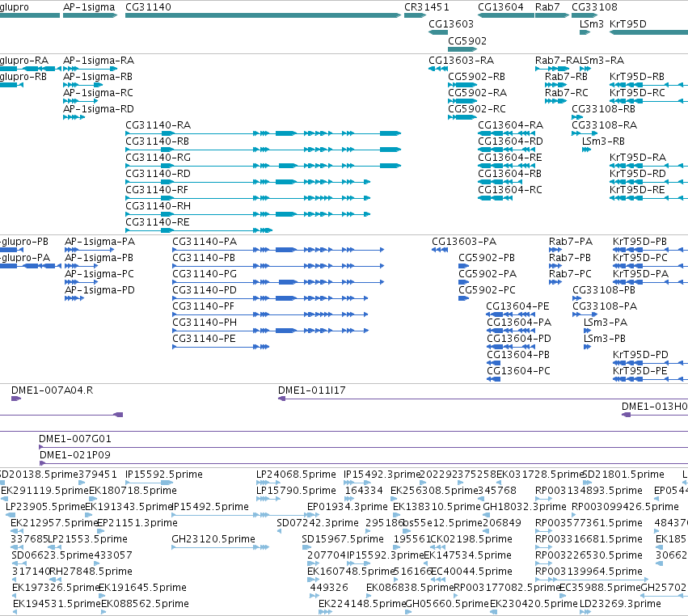This screenshot has width=688, height=616.
Task: Select transcript CG31140-RH
Action: pos(248,214)
